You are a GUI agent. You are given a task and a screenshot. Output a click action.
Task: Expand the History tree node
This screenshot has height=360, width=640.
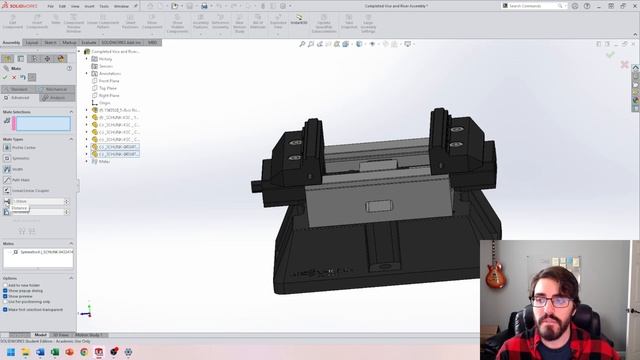click(x=87, y=59)
